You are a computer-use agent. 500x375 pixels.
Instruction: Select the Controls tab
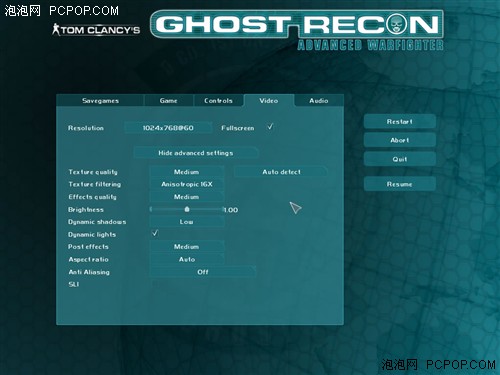(218, 101)
